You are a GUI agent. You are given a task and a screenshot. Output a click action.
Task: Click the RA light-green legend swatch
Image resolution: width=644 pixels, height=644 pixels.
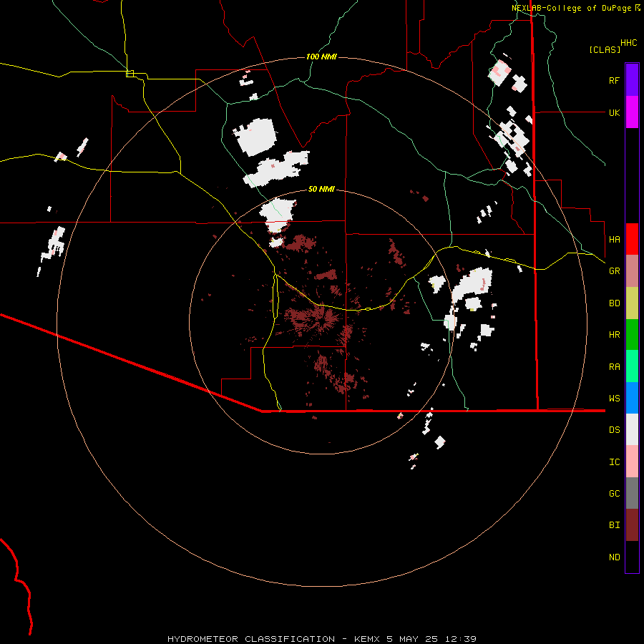point(632,366)
